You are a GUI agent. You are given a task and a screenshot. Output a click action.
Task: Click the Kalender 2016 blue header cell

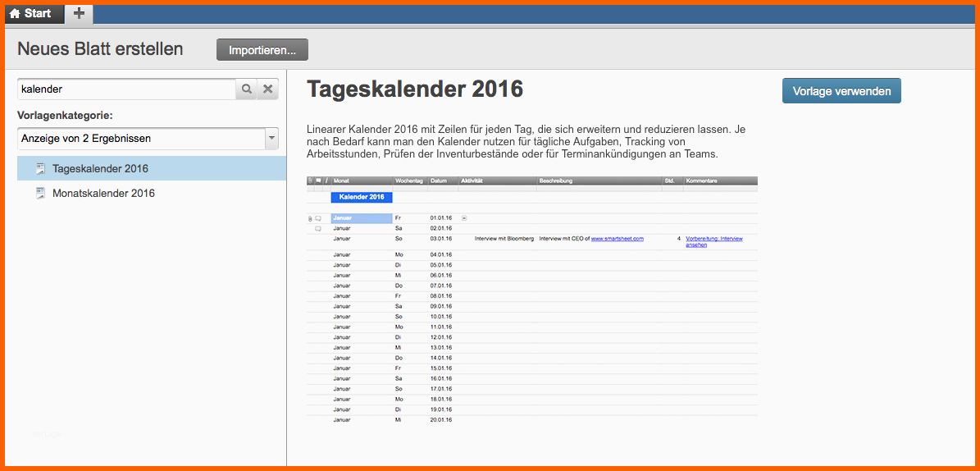tap(362, 197)
